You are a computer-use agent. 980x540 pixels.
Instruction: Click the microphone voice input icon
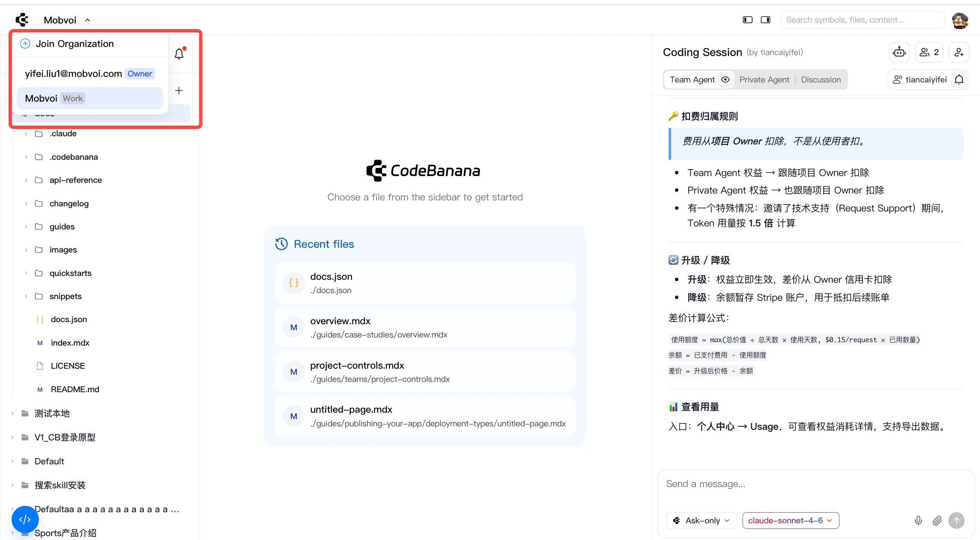tap(918, 520)
